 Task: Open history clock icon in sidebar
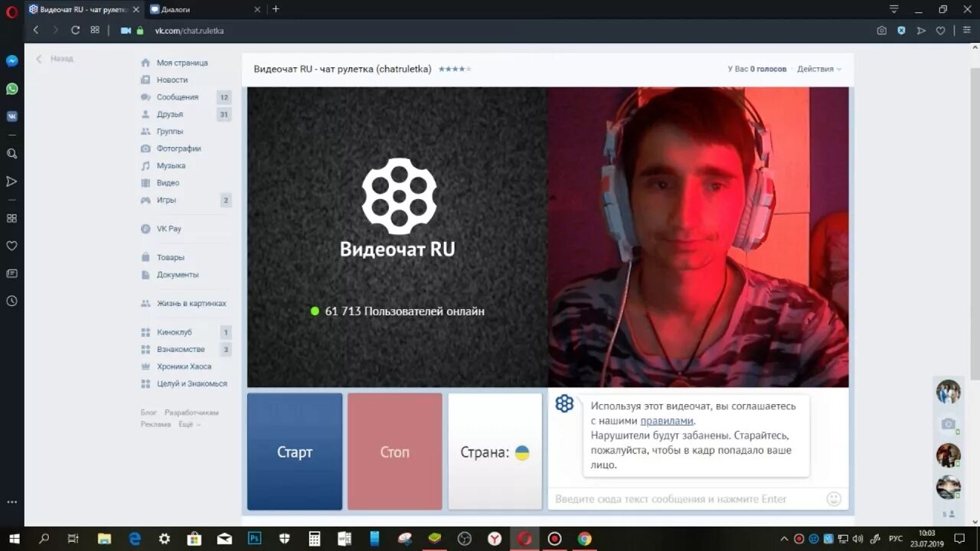(11, 301)
